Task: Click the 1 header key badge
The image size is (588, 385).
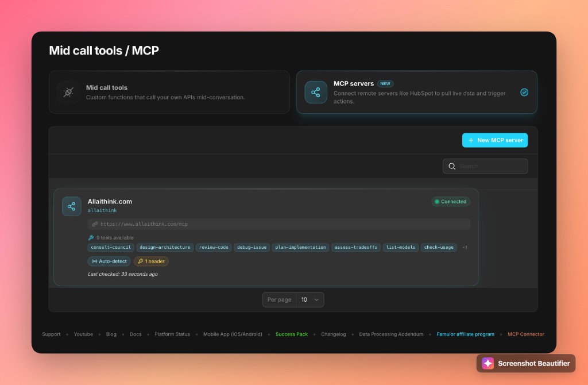Action: coord(151,261)
